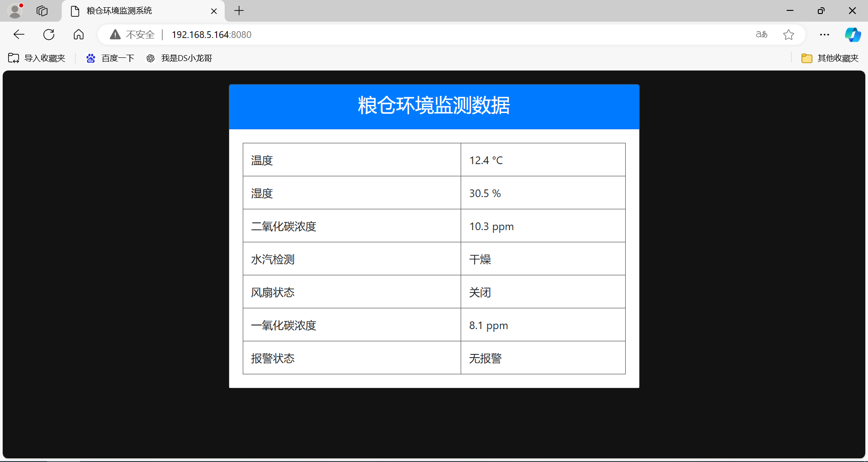Add this page to favorites
This screenshot has height=462, width=868.
coord(789,34)
